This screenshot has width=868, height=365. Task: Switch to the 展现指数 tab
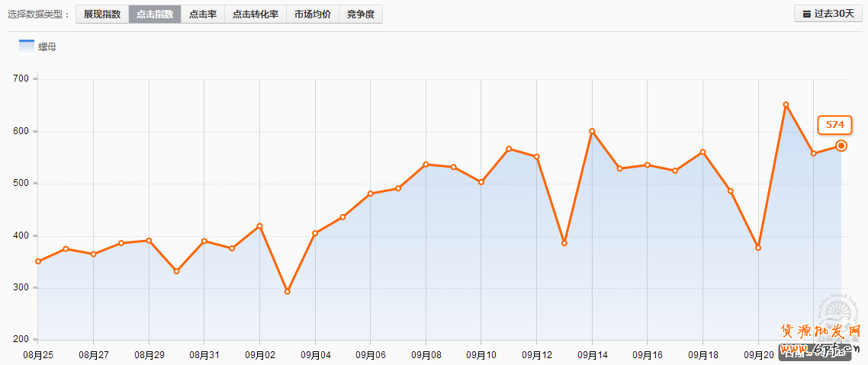click(102, 14)
